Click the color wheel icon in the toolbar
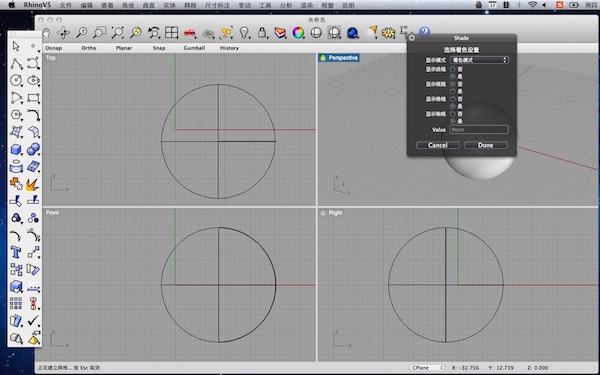The width and height of the screenshot is (600, 375). coord(298,33)
